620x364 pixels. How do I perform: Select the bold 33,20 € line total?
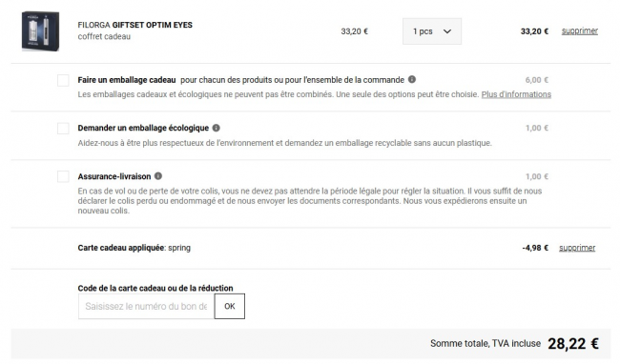point(534,31)
